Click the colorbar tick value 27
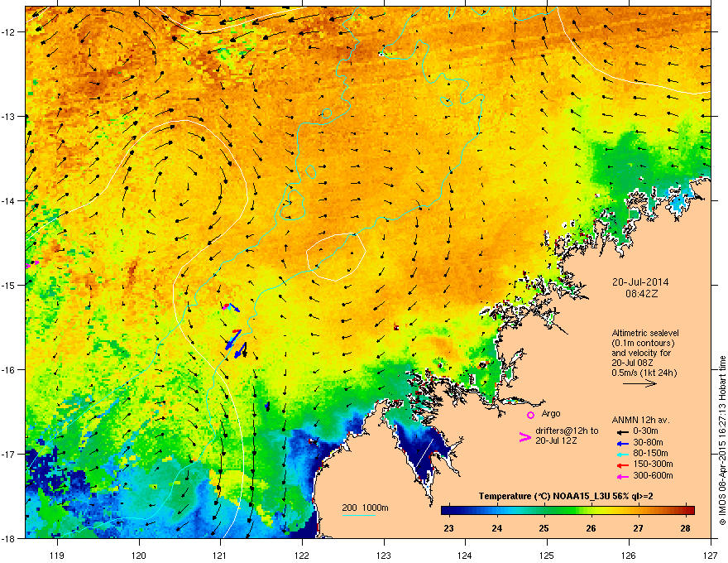 point(639,528)
